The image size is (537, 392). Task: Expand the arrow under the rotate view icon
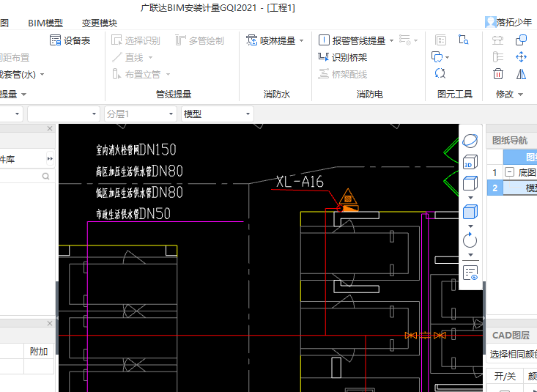(470, 254)
